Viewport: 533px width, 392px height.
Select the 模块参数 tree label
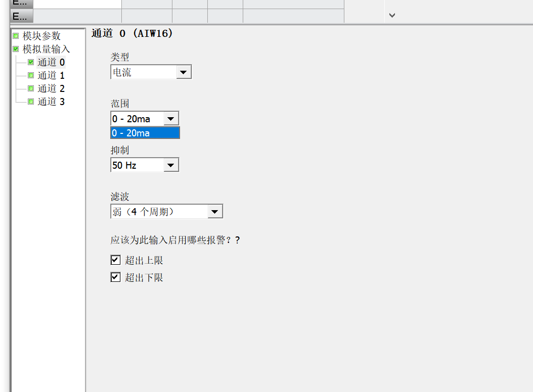41,36
